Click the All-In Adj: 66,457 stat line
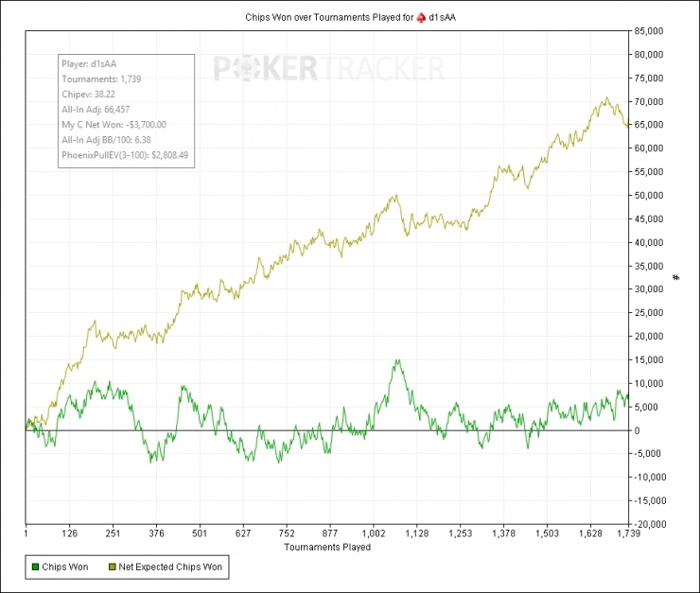Image resolution: width=700 pixels, height=593 pixels. pyautogui.click(x=96, y=110)
